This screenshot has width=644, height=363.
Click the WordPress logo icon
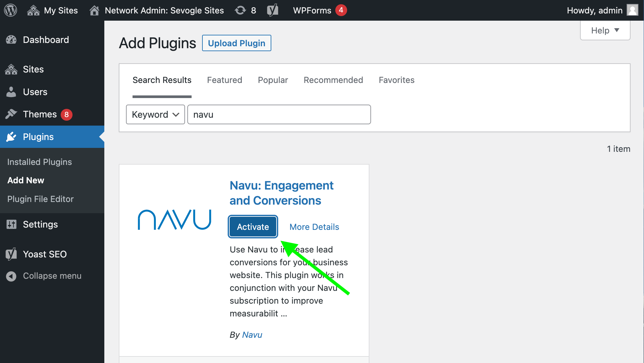pyautogui.click(x=10, y=10)
